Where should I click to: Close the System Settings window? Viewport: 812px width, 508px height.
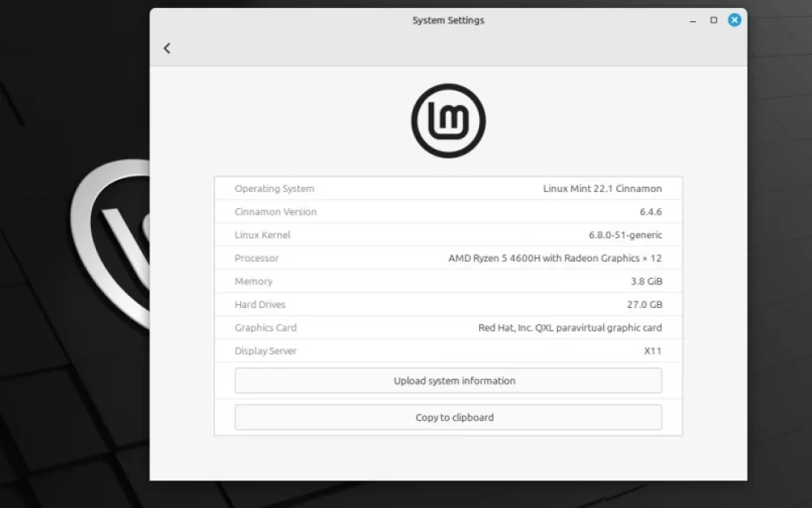click(734, 20)
